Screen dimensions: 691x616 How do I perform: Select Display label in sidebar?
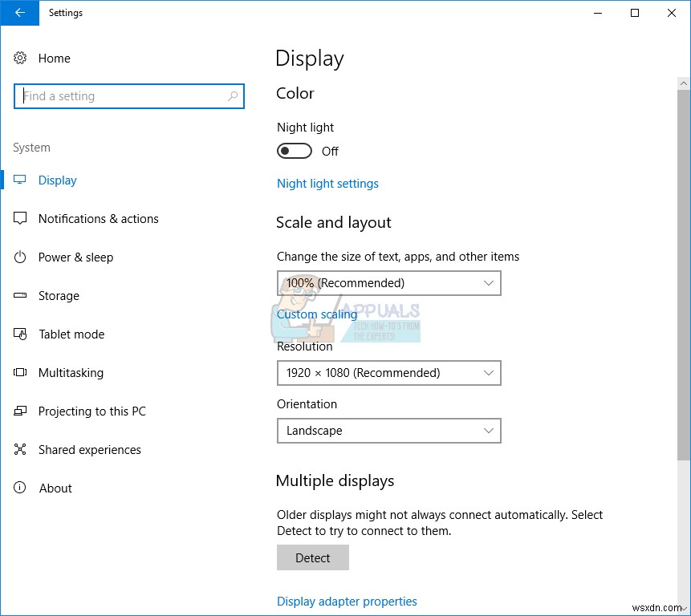[57, 180]
